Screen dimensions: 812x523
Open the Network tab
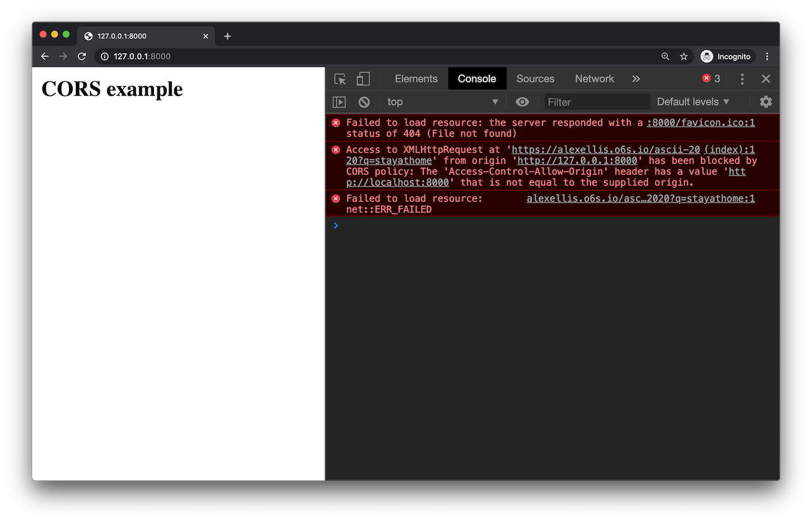click(594, 79)
